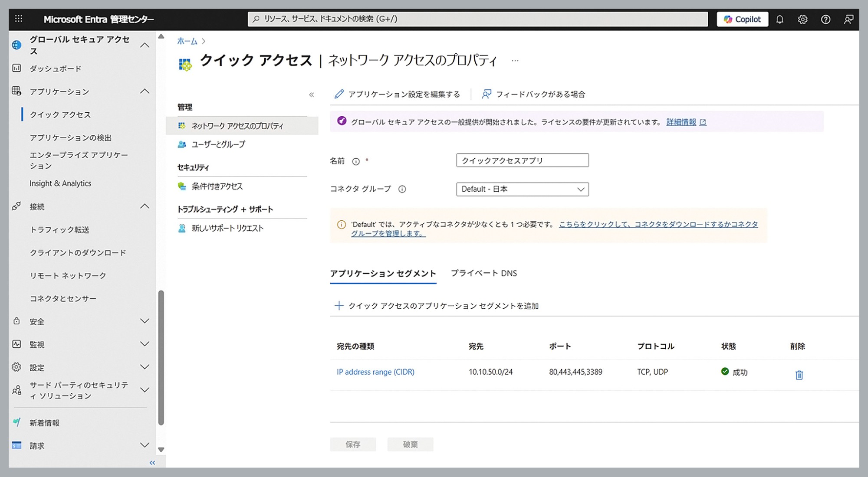The height and width of the screenshot is (477, 868).
Task: Click the 名前 input field
Action: [522, 160]
